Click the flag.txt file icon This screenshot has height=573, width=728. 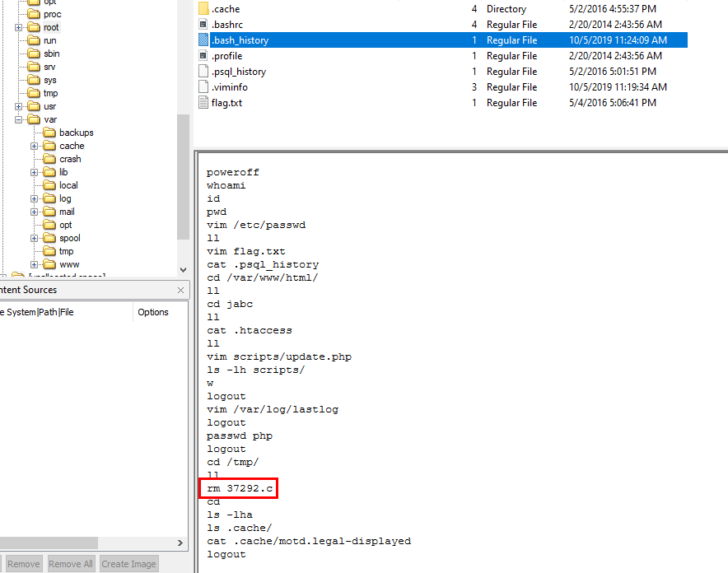[203, 103]
